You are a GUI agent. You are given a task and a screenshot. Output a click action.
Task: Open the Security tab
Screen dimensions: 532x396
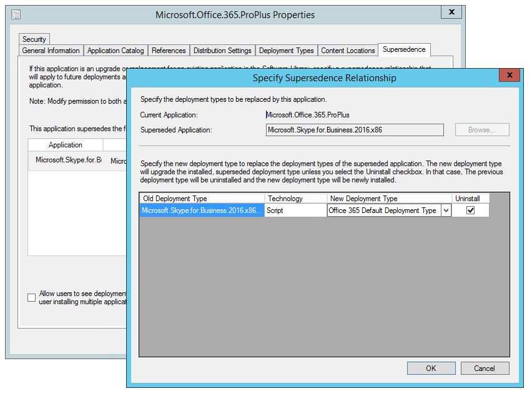[x=34, y=39]
